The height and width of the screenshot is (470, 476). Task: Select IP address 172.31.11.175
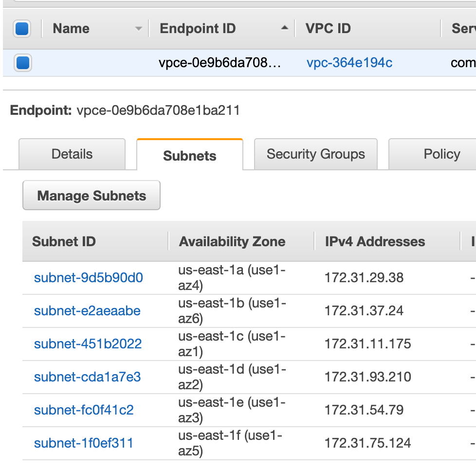click(367, 344)
